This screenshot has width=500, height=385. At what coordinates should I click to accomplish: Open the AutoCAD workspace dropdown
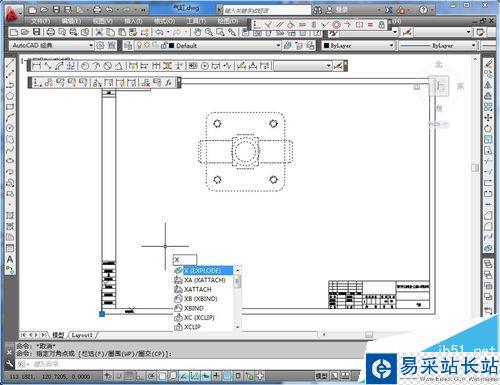click(x=52, y=45)
